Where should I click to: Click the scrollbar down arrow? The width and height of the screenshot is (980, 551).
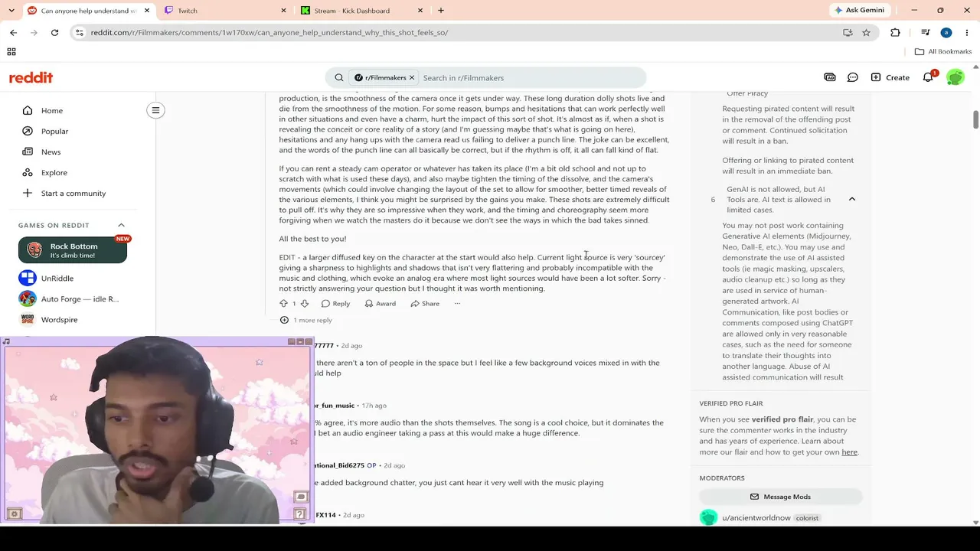(x=975, y=523)
